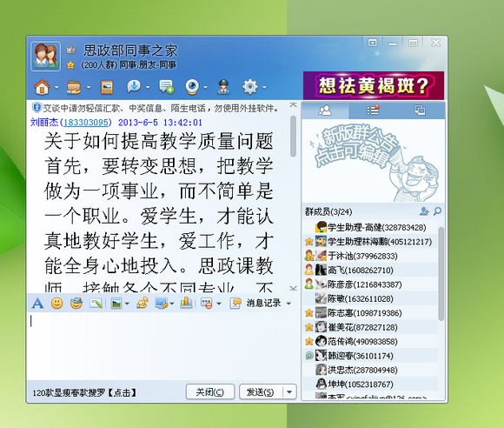Click the group settings gear icon
Image resolution: width=504 pixels, height=428 pixels.
click(250, 87)
